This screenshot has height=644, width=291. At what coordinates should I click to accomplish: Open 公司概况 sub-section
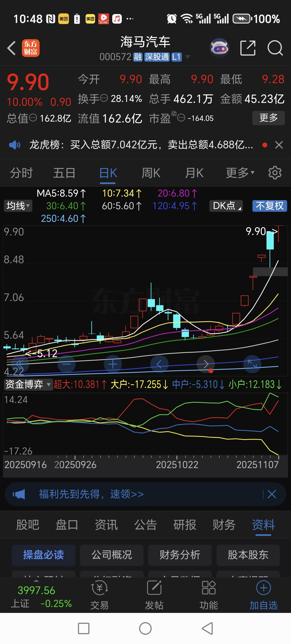tap(112, 555)
